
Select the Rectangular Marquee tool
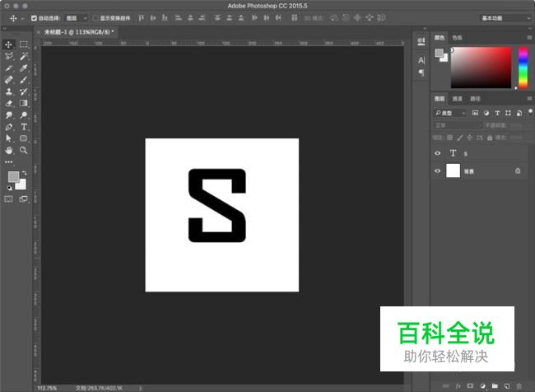[24, 44]
